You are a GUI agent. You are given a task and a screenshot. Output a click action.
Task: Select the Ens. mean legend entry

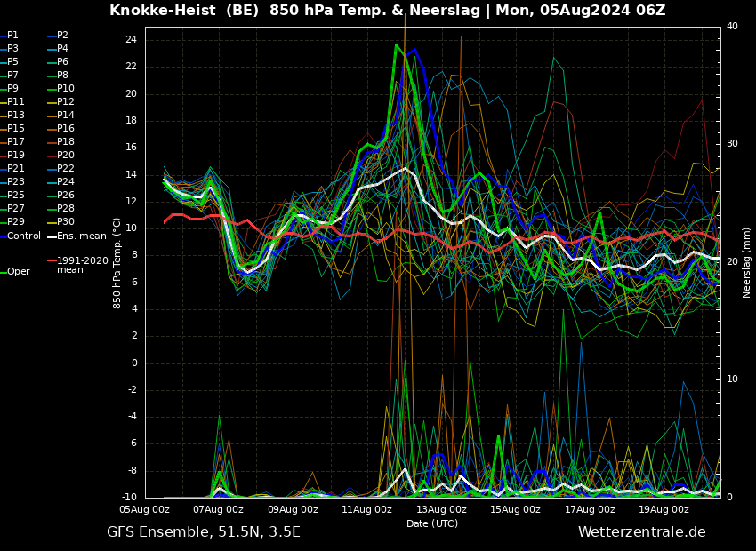coord(81,236)
